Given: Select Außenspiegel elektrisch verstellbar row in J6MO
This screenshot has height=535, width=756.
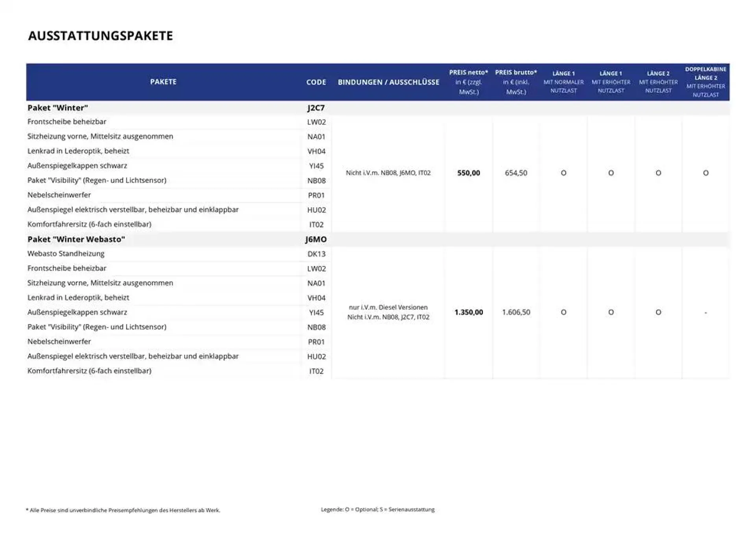Looking at the screenshot, I should pyautogui.click(x=133, y=356).
